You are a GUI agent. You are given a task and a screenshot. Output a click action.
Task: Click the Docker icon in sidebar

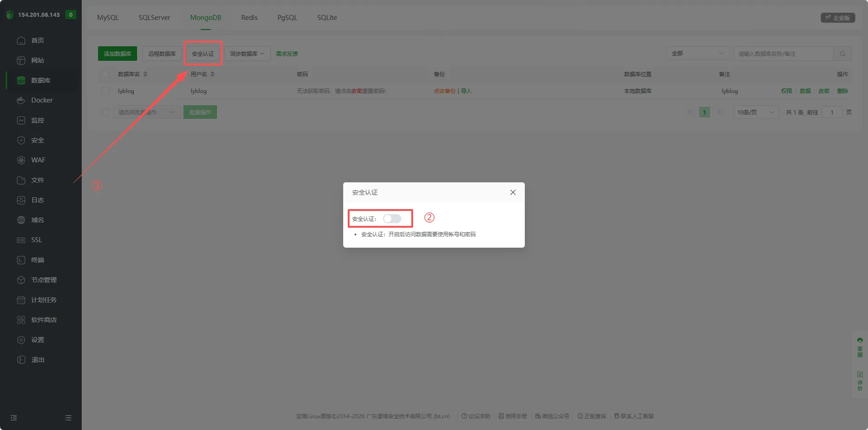coord(21,100)
